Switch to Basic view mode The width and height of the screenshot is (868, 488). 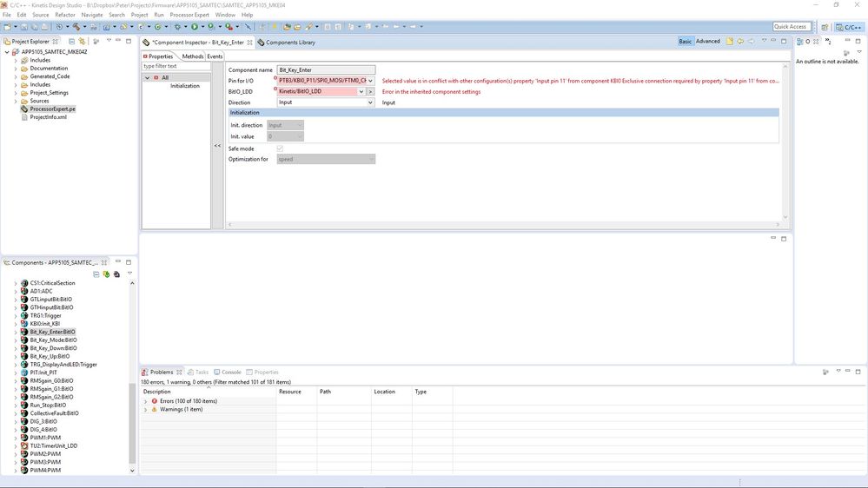686,42
